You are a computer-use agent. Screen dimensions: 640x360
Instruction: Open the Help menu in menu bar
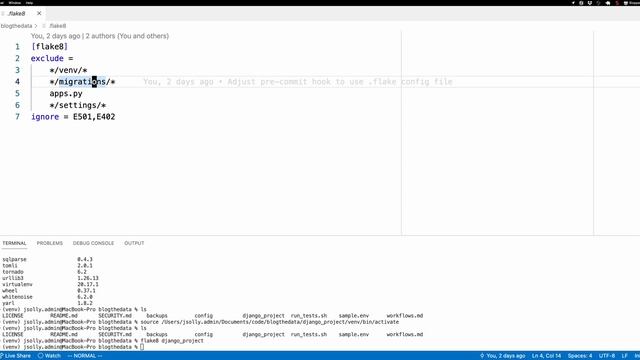(x=29, y=3)
